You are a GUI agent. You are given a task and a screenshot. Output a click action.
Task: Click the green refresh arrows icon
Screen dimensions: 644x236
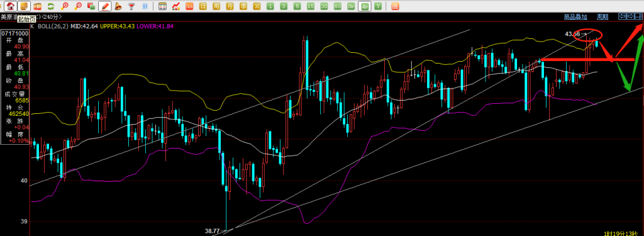click(x=51, y=6)
